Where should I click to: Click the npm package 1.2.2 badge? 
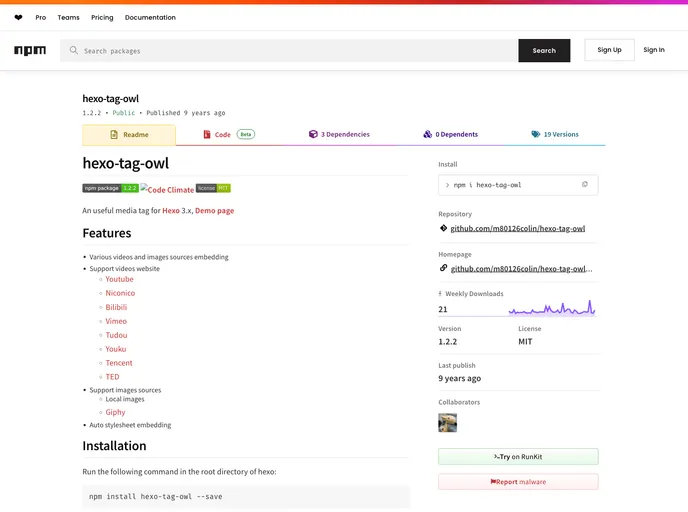111,188
